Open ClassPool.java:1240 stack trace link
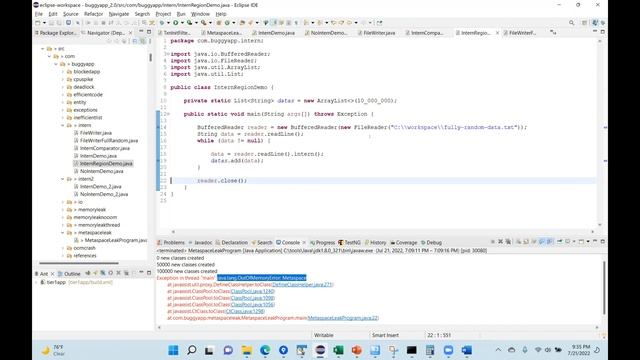Viewport: 640px width, 360px height. pyautogui.click(x=252, y=291)
